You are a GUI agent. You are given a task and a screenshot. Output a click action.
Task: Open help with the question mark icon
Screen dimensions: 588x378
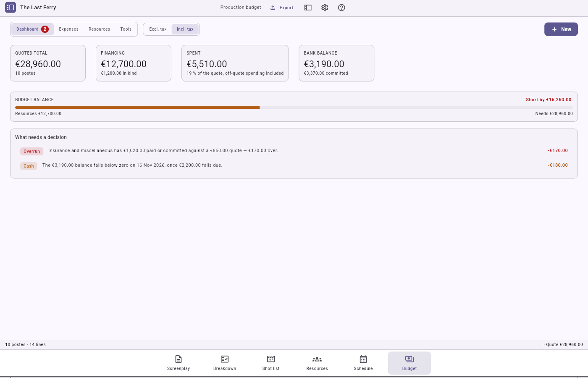point(341,8)
